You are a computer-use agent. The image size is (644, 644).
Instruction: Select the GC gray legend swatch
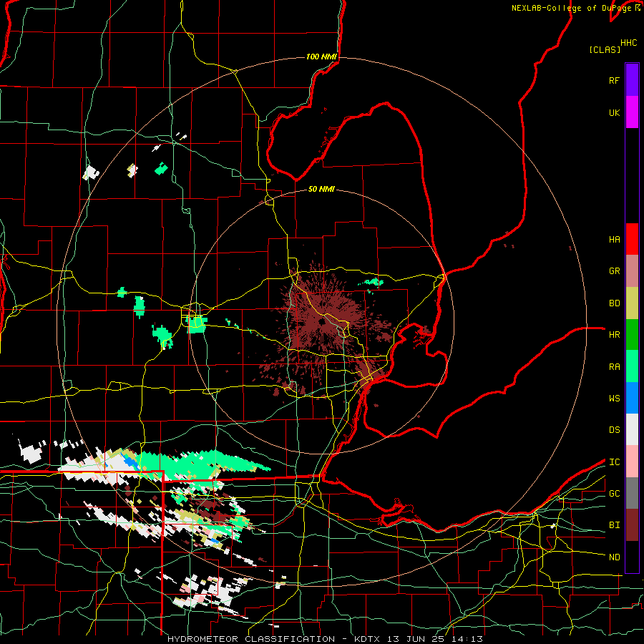pos(632,493)
